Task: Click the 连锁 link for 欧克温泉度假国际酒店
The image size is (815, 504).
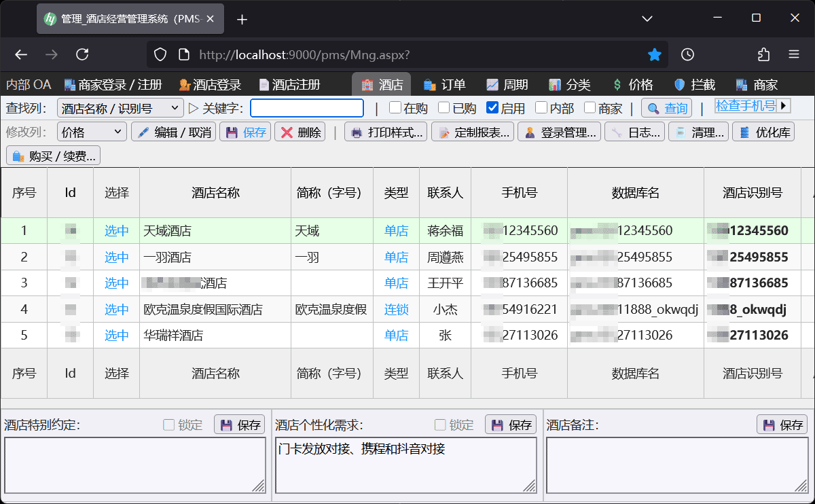Action: (x=396, y=309)
